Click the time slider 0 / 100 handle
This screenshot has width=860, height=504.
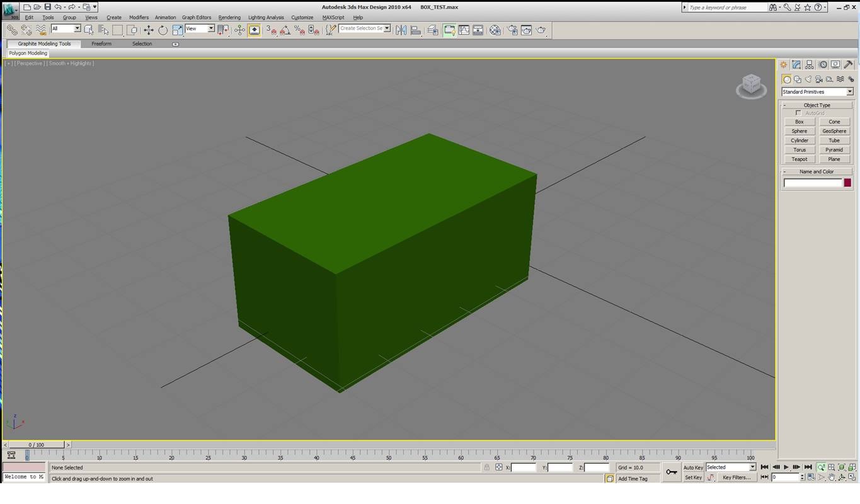[x=37, y=445]
